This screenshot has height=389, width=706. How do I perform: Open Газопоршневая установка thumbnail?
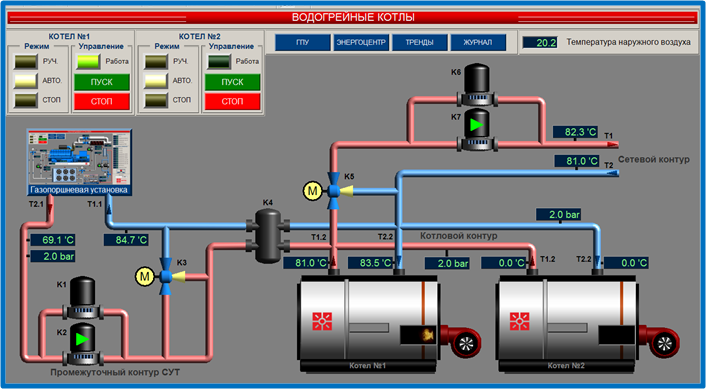79,162
